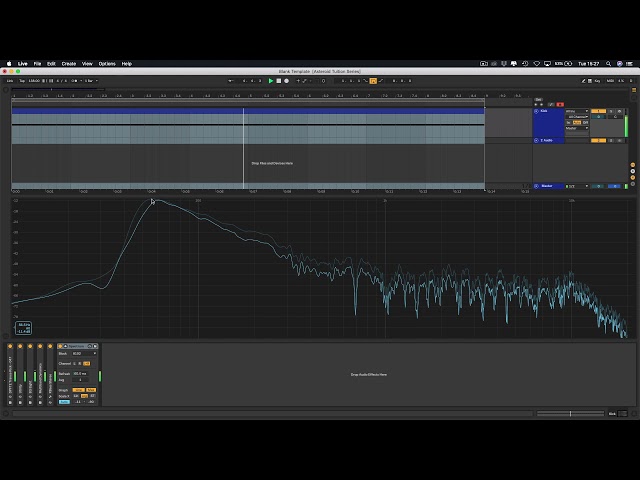Click the Arrangement Record circle button
This screenshot has width=640, height=480.
pyautogui.click(x=287, y=81)
